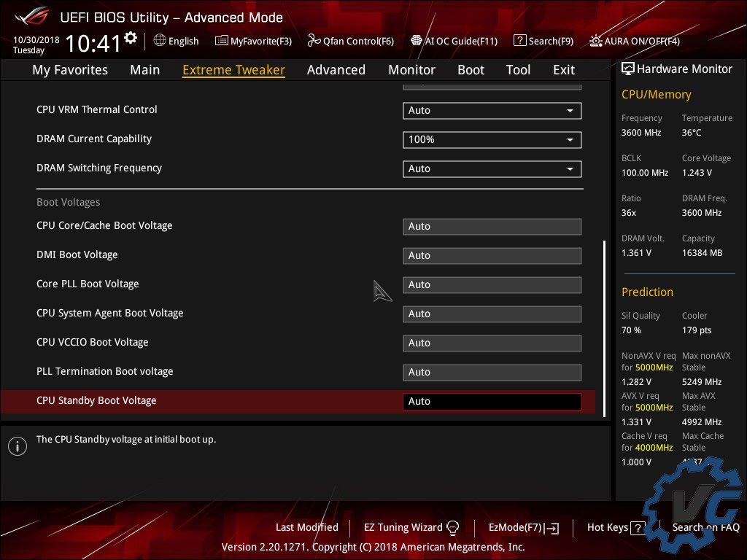
Task: Click the 3600 MHz CPU frequency value
Action: point(641,133)
